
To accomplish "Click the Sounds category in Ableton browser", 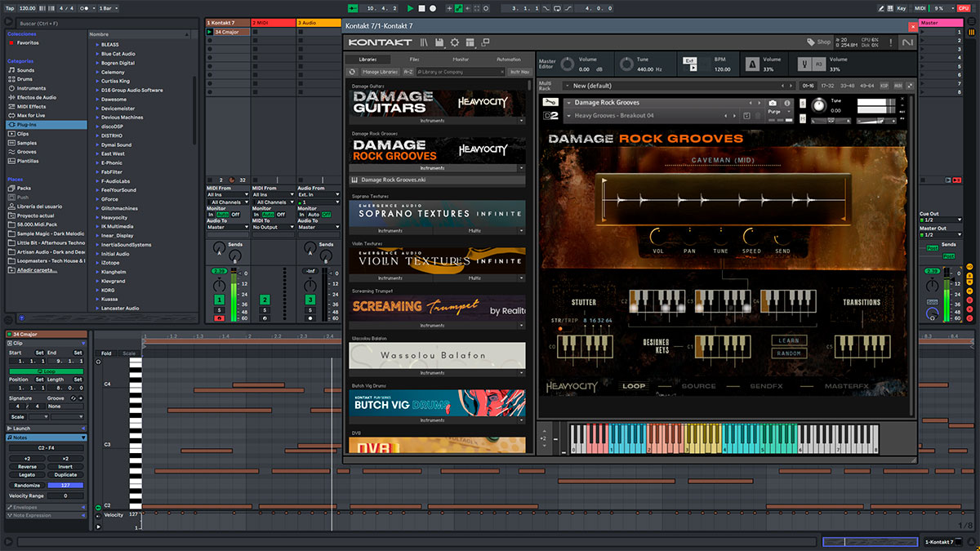I will [x=25, y=70].
